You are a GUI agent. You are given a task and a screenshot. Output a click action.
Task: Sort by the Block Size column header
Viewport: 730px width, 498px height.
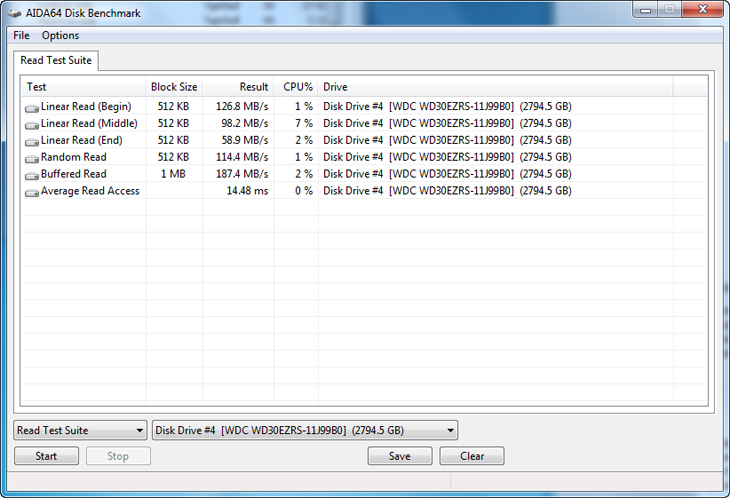(174, 87)
